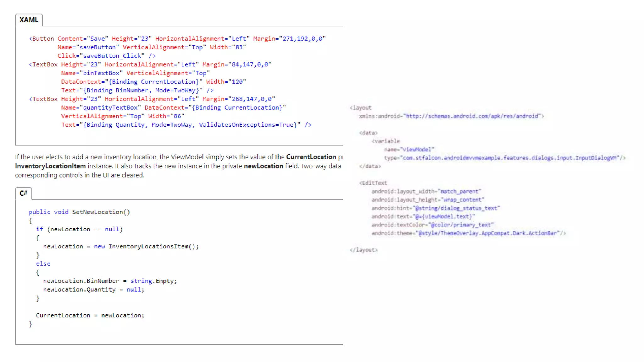Click the opening <layout tag
The image size is (644, 362).
coord(360,108)
